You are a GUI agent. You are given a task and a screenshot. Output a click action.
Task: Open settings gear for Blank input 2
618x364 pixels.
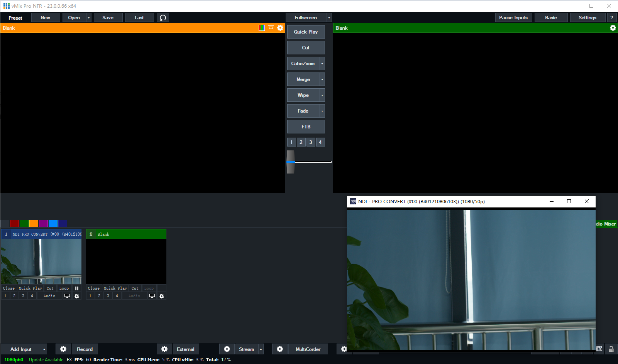tap(162, 296)
